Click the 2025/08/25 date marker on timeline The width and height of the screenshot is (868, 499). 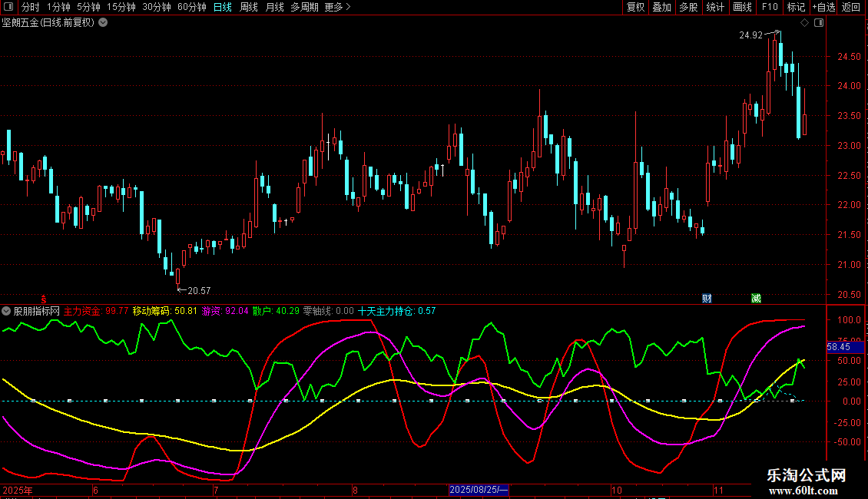coord(479,490)
